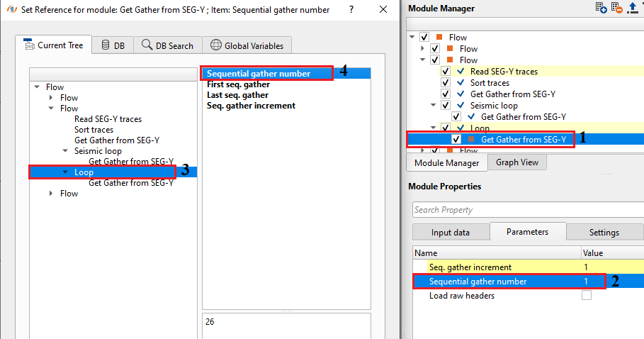Click the add module icon in Module Manager
The height and width of the screenshot is (339, 644).
(x=601, y=7)
